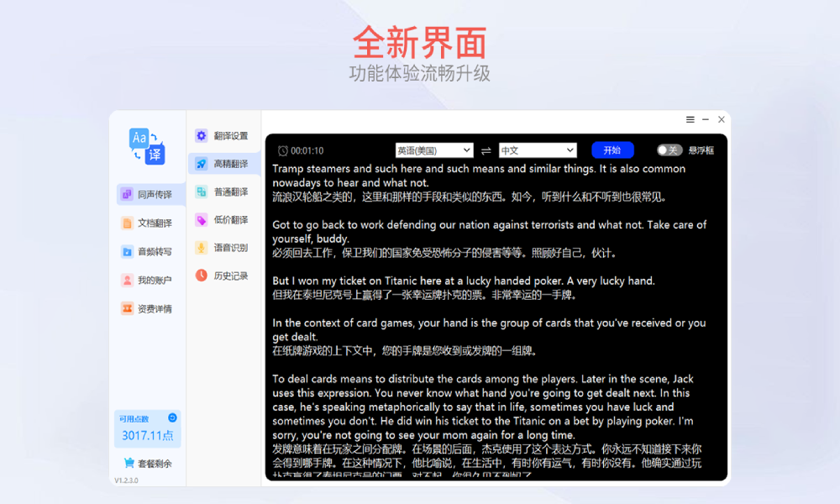Open the hamburger menu in title bar
840x504 pixels.
[690, 119]
